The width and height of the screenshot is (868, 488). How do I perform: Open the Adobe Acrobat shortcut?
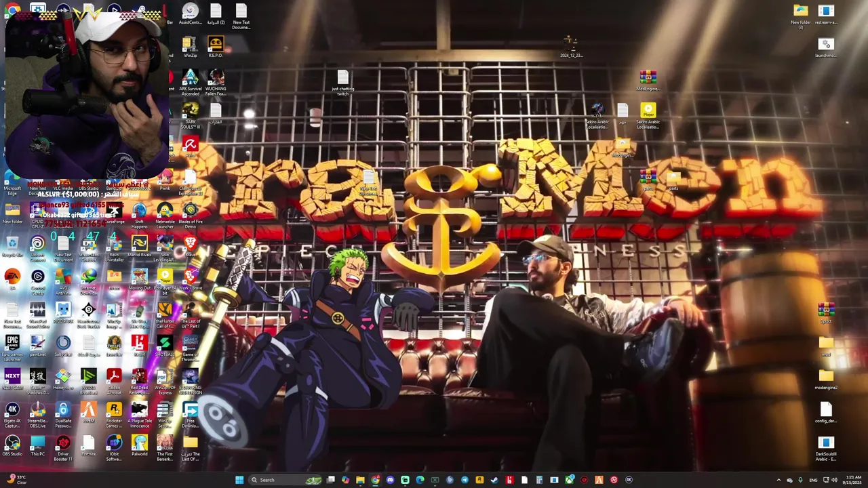[x=114, y=380]
